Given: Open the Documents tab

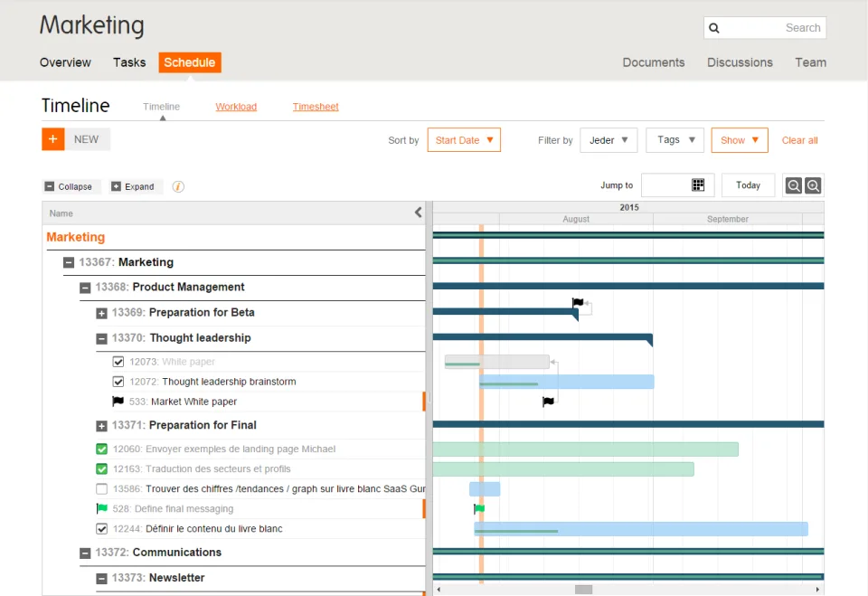Looking at the screenshot, I should click(x=653, y=62).
